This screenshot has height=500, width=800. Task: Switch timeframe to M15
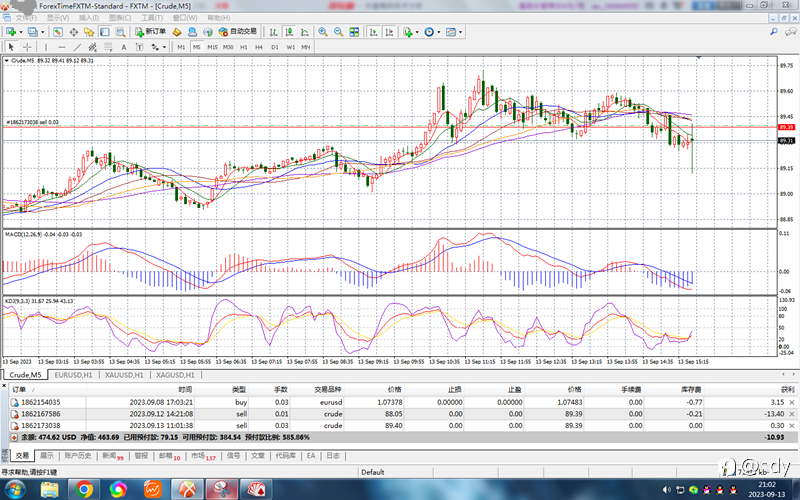coord(212,47)
